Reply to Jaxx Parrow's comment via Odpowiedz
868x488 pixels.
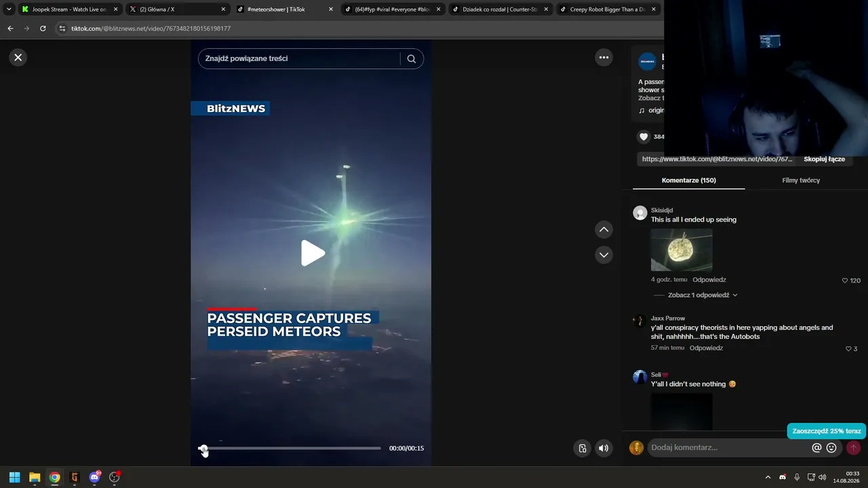(x=706, y=348)
